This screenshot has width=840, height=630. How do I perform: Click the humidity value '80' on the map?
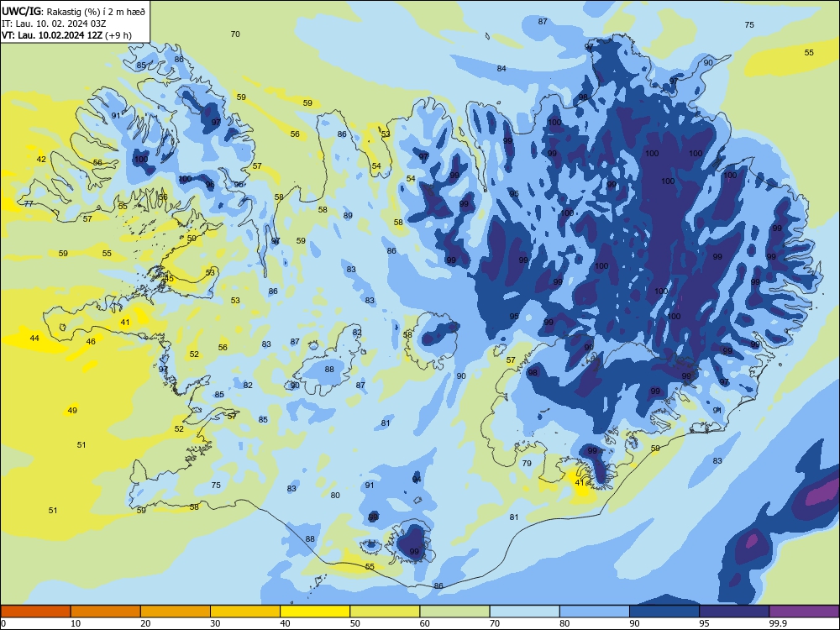pyautogui.click(x=335, y=495)
